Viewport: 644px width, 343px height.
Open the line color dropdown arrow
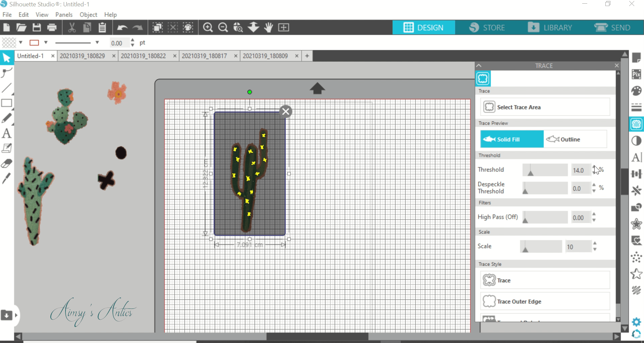pos(46,43)
